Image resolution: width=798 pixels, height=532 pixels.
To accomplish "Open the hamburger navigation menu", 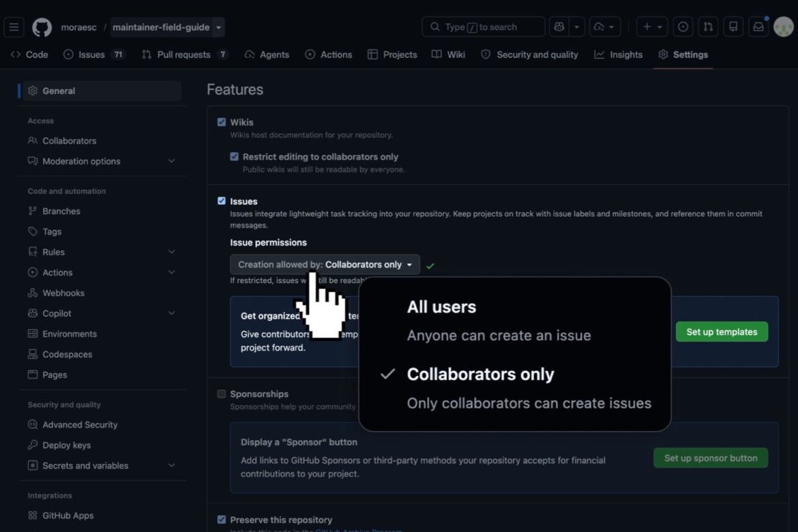I will [14, 27].
